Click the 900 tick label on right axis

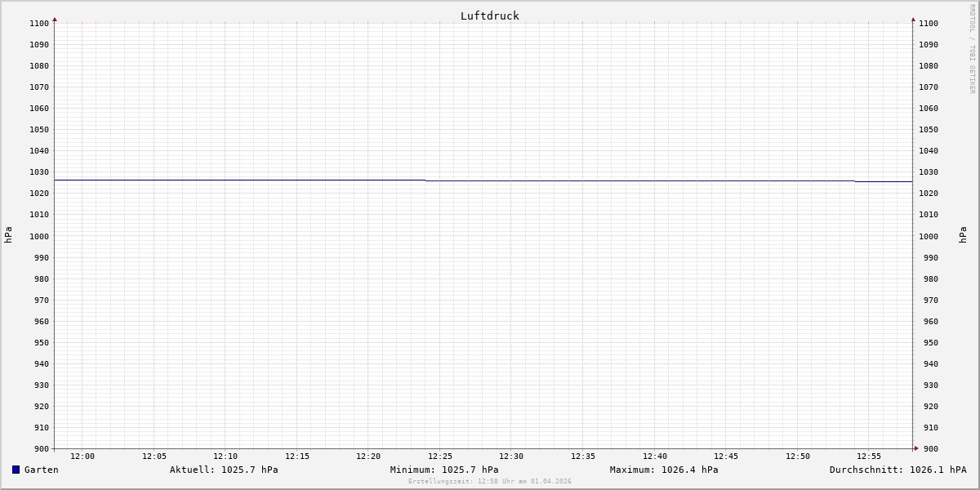coord(929,448)
